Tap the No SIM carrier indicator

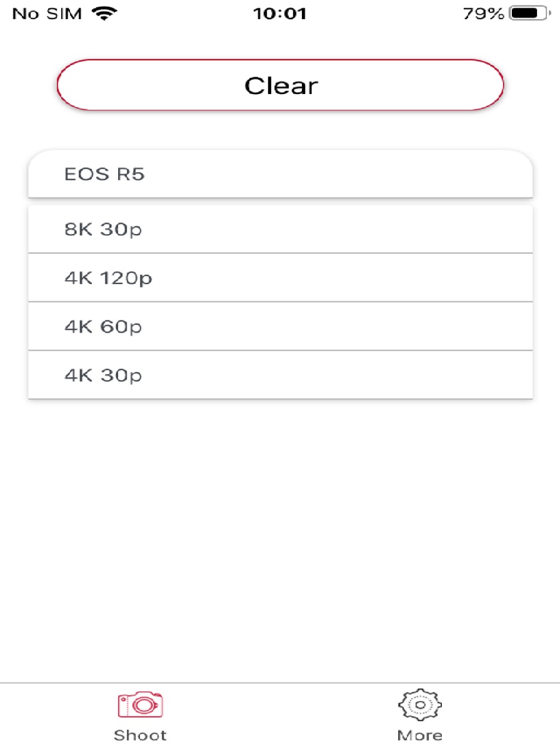coord(47,13)
